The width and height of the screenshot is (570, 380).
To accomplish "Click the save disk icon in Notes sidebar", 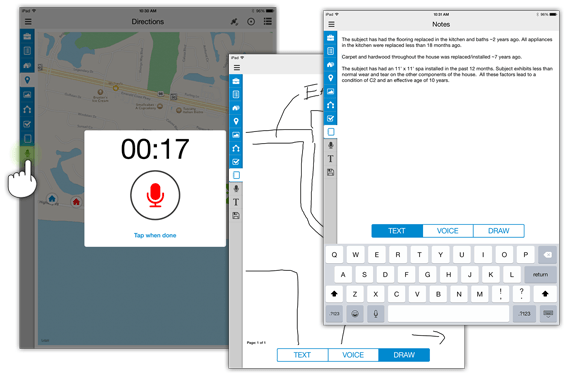I will coord(330,172).
